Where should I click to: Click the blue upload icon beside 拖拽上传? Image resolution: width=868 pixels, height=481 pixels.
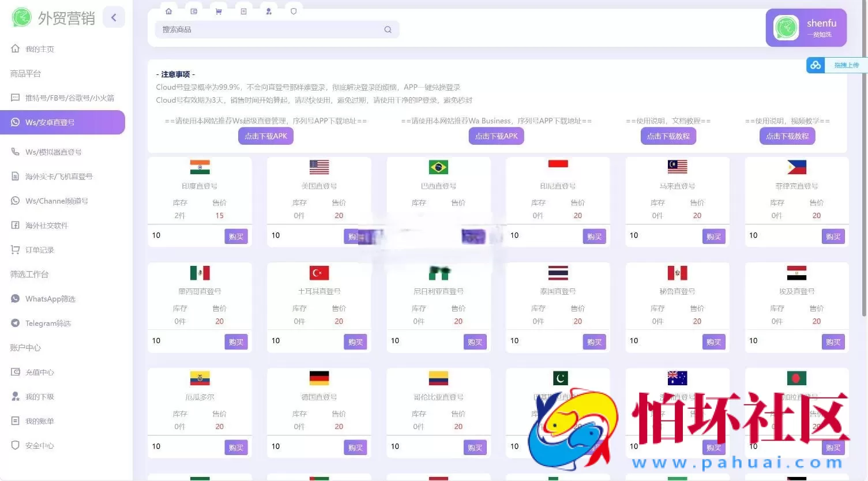click(816, 65)
